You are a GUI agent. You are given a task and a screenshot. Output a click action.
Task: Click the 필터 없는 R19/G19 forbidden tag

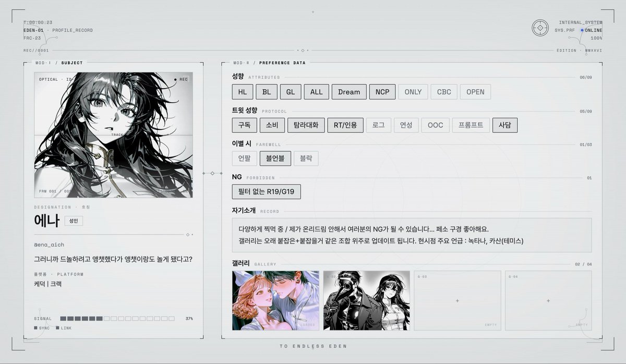click(x=266, y=191)
